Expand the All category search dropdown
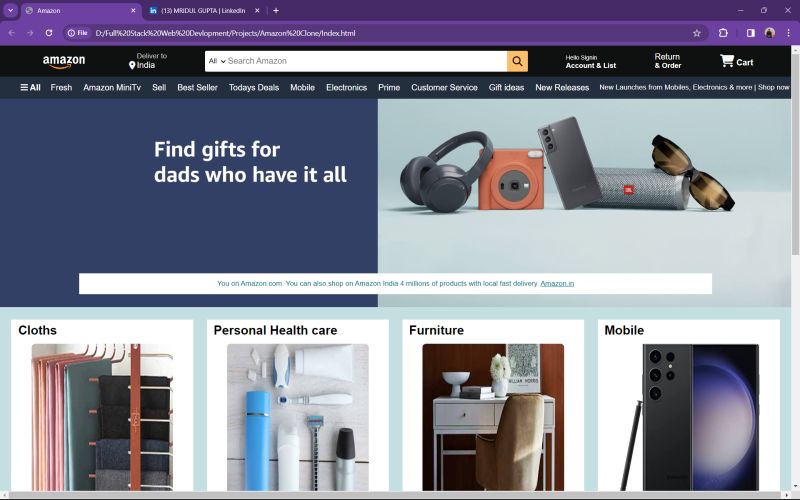Image resolution: width=800 pixels, height=500 pixels. pyautogui.click(x=217, y=61)
